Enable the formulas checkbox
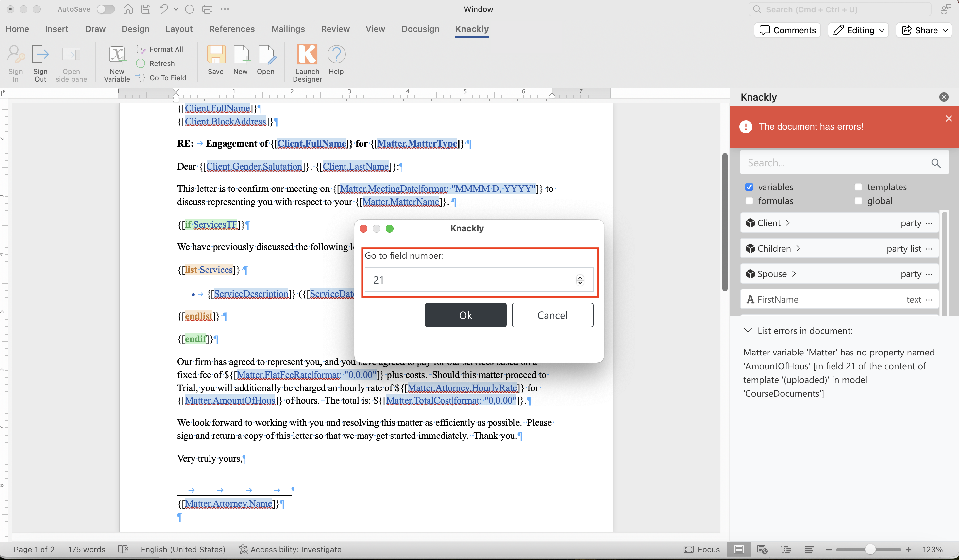 tap(749, 201)
